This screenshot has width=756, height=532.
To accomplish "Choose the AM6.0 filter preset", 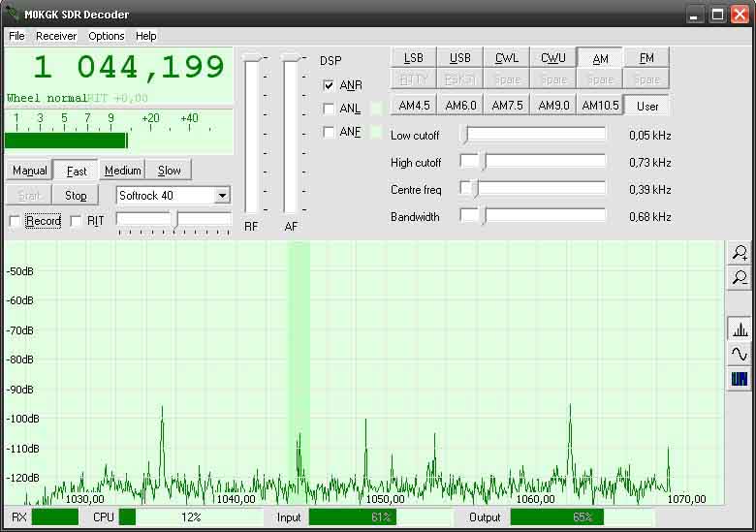I will (460, 105).
